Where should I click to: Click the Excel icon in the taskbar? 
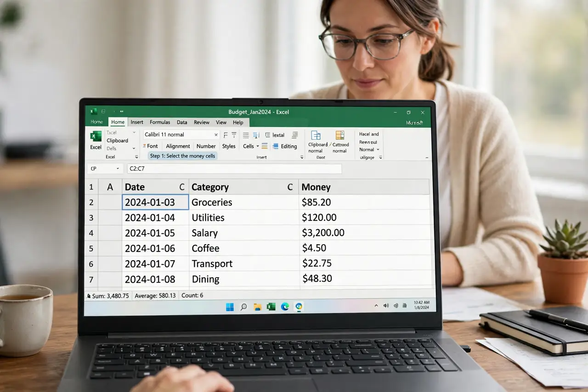point(271,307)
